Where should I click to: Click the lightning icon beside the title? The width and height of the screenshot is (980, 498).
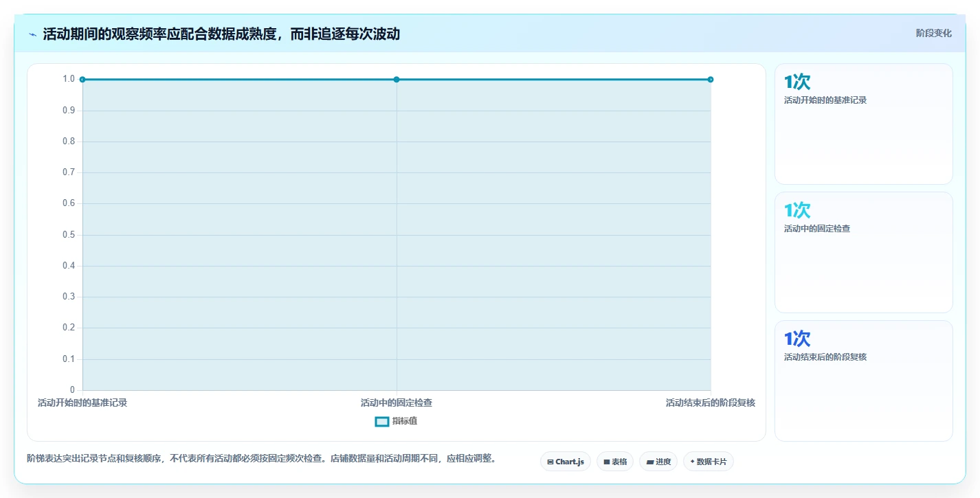tap(32, 34)
